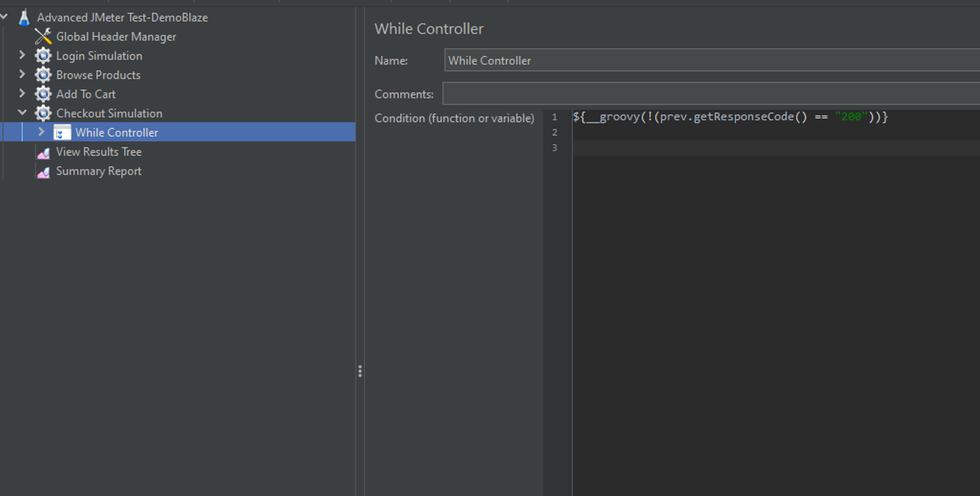The height and width of the screenshot is (496, 980).
Task: Click the Checkout Simulation gear icon
Action: click(x=43, y=113)
